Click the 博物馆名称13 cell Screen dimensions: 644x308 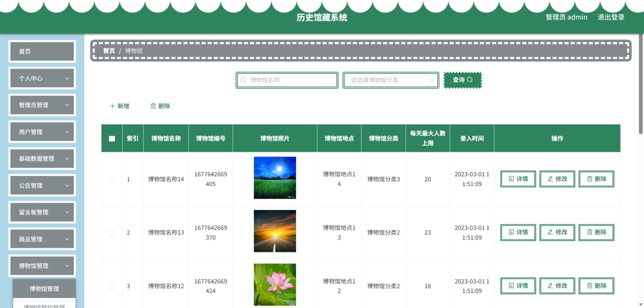point(166,232)
